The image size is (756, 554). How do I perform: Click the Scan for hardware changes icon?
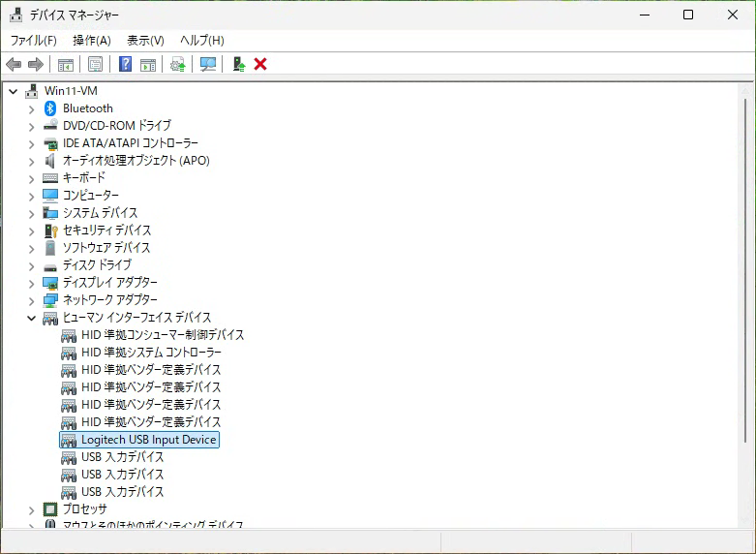208,64
